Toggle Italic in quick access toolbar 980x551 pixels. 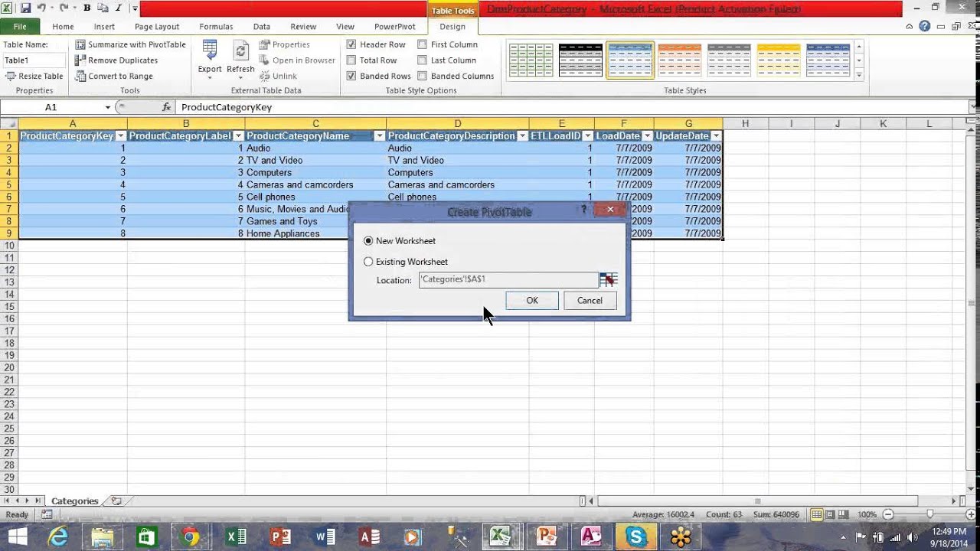coord(118,8)
